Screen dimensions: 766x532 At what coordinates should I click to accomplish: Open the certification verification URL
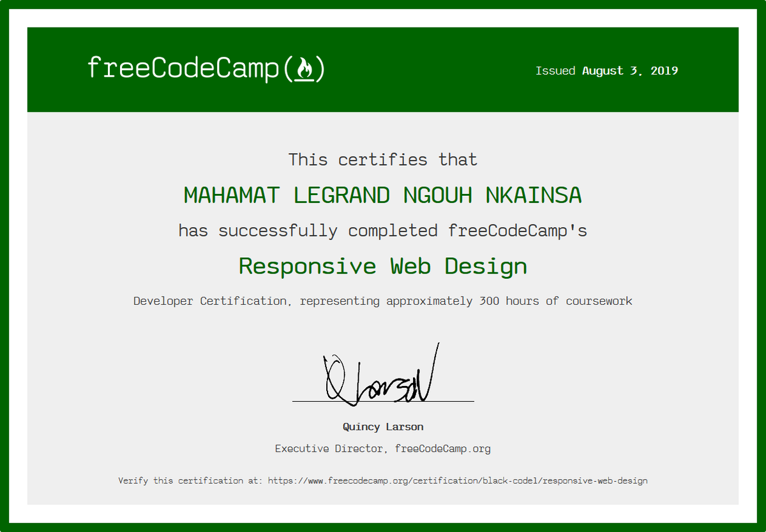point(458,480)
